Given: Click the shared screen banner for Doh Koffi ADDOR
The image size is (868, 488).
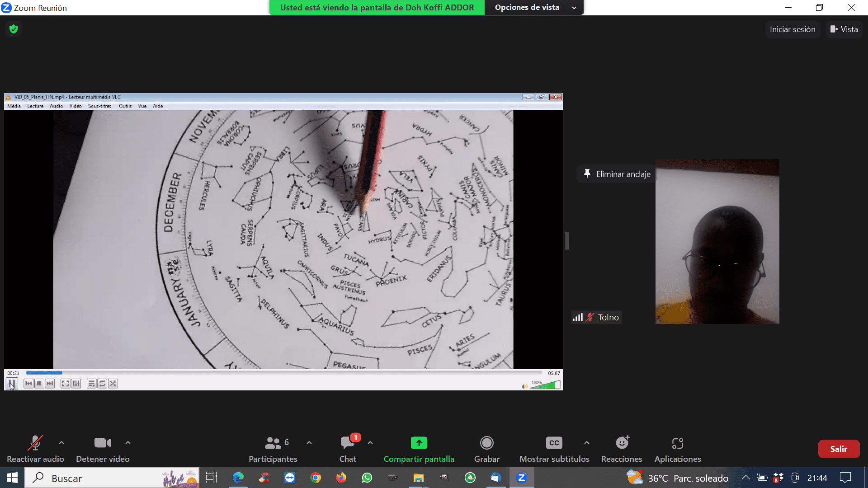Looking at the screenshot, I should click(x=377, y=7).
